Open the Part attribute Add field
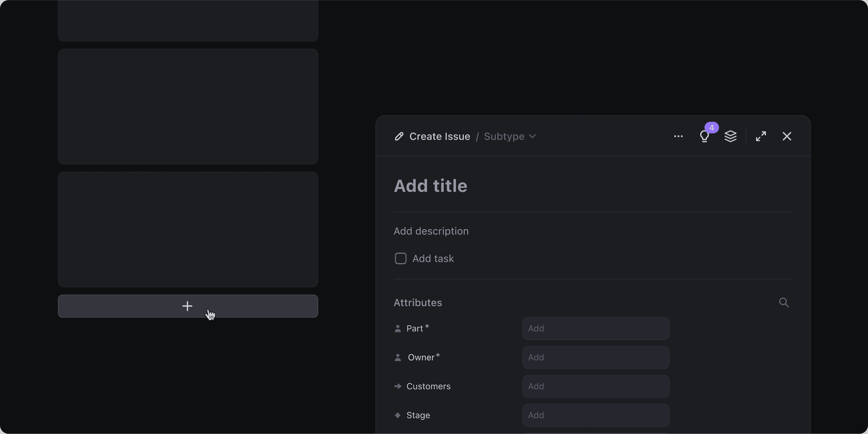 click(x=595, y=328)
